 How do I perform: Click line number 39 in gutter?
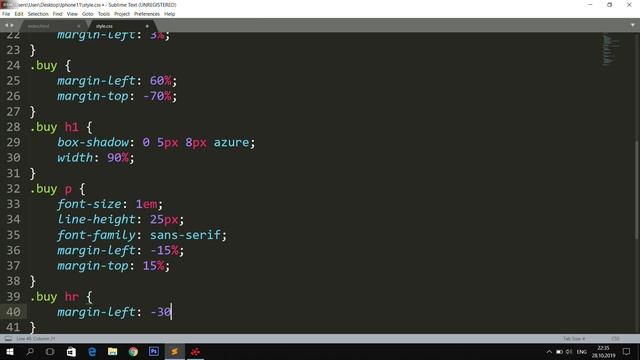[13, 296]
